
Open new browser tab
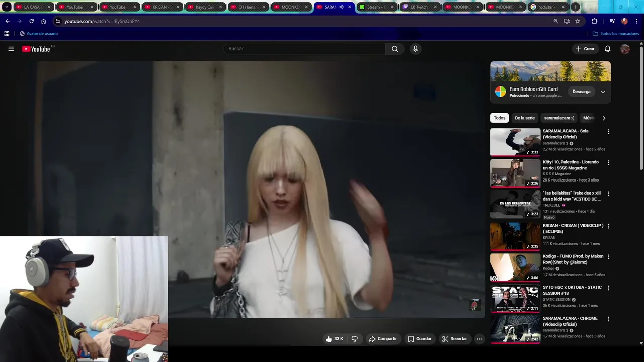pyautogui.click(x=575, y=7)
